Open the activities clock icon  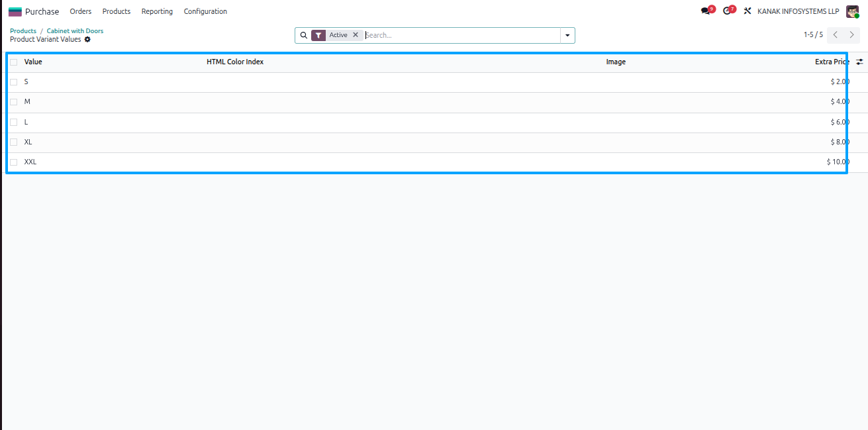[x=727, y=11]
